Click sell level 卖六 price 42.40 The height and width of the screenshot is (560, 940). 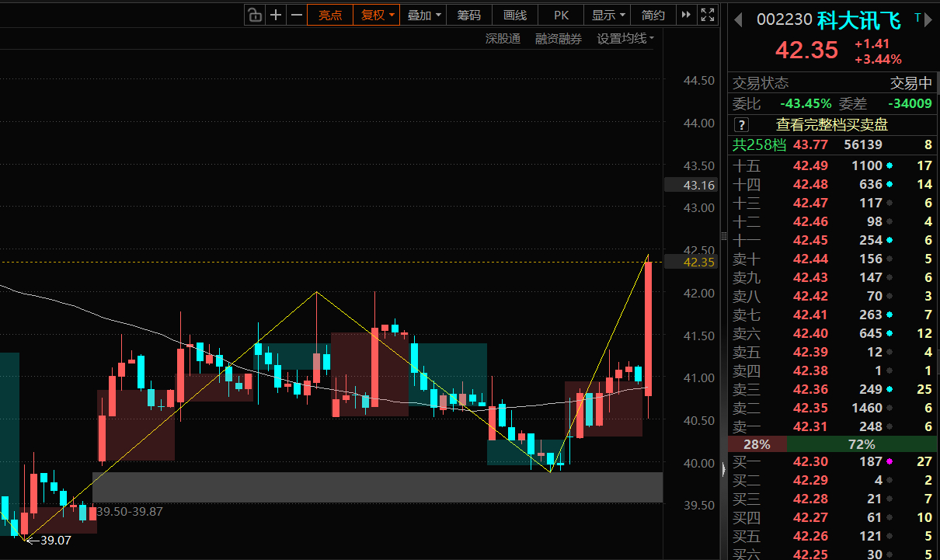tap(810, 333)
